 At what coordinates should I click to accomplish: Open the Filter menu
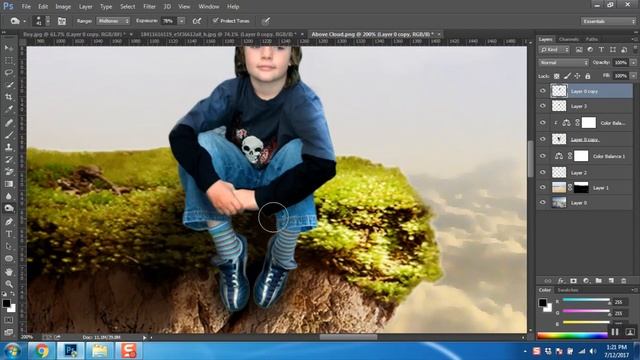[149, 7]
